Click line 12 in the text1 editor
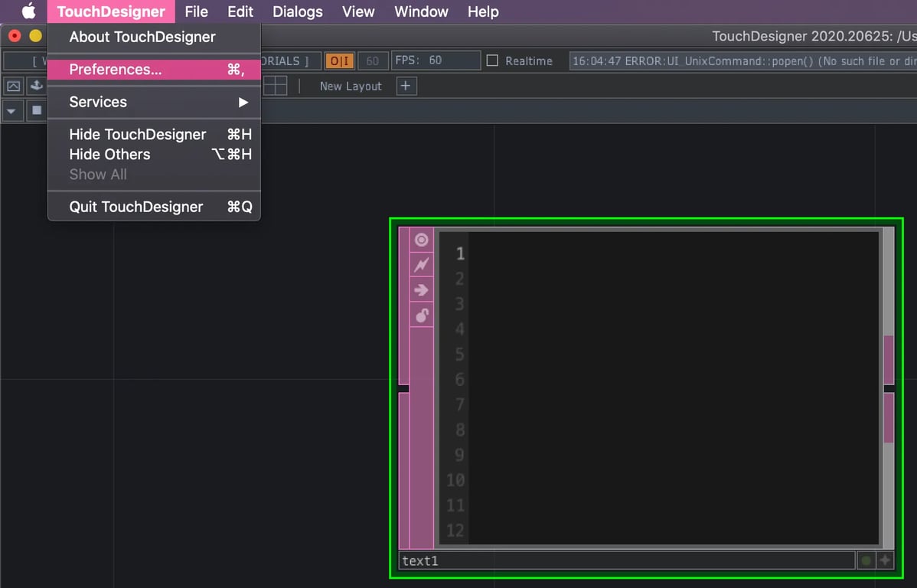917x588 pixels. 455,531
